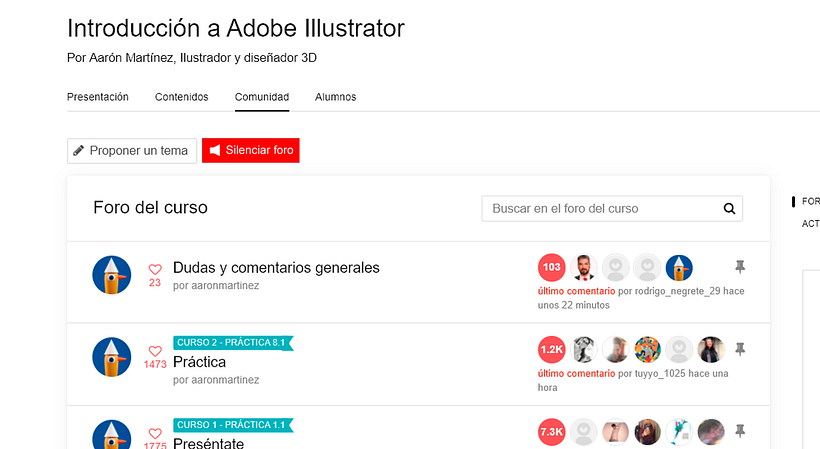This screenshot has width=820, height=449.
Task: Click the 1.2K comments count badge
Action: [551, 349]
